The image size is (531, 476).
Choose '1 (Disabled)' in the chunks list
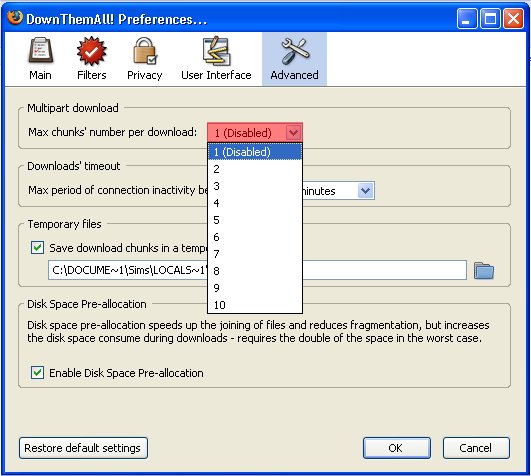click(255, 152)
